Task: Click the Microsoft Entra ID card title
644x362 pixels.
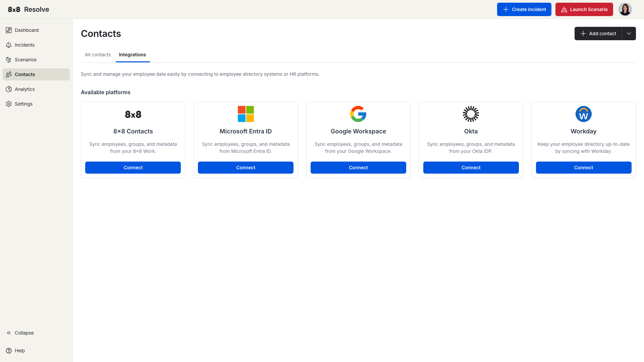Action: pos(246,131)
